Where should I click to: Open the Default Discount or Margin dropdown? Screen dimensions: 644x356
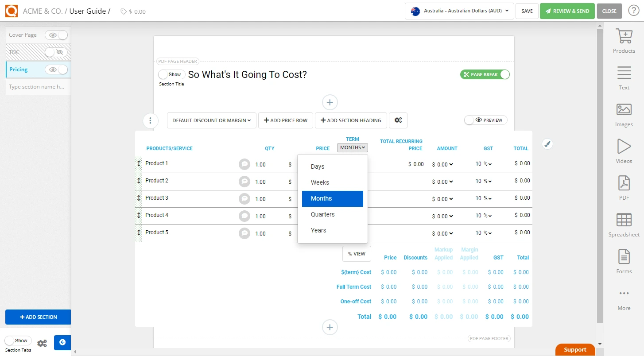[x=211, y=120]
